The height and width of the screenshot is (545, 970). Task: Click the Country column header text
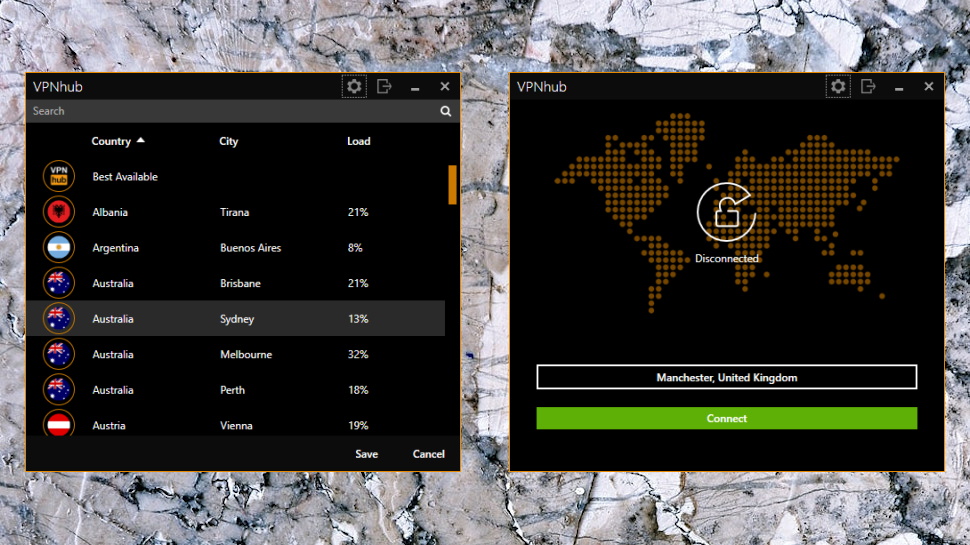(111, 141)
